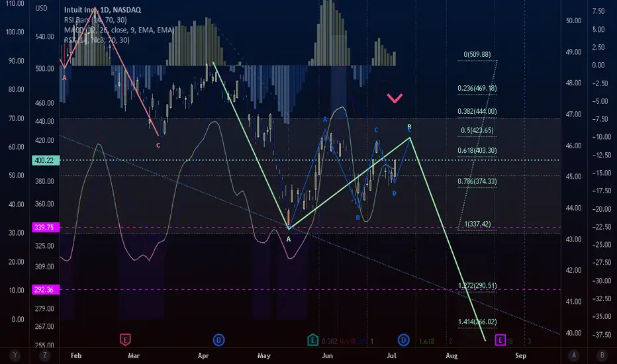
Task: Click the Fib level 1(337.42)
Action: pos(477,224)
